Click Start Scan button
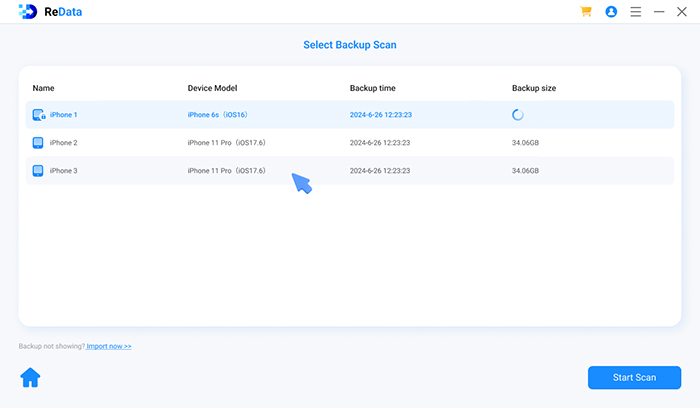The width and height of the screenshot is (700, 408). [635, 377]
